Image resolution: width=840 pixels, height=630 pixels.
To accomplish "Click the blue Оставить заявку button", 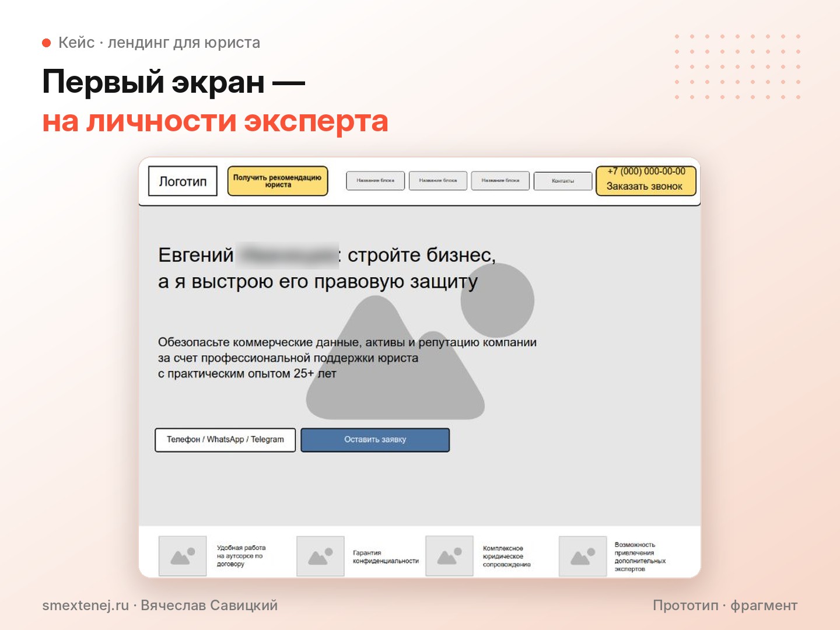I will click(375, 440).
